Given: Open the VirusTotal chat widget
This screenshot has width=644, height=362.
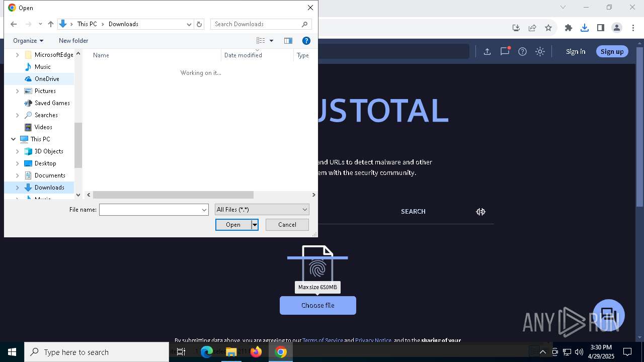Looking at the screenshot, I should [609, 315].
